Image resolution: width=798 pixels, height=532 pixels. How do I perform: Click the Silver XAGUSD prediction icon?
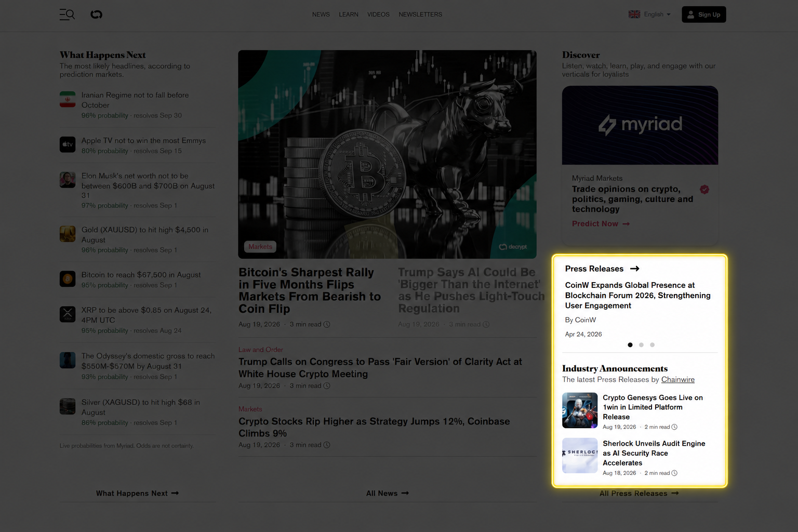(68, 406)
